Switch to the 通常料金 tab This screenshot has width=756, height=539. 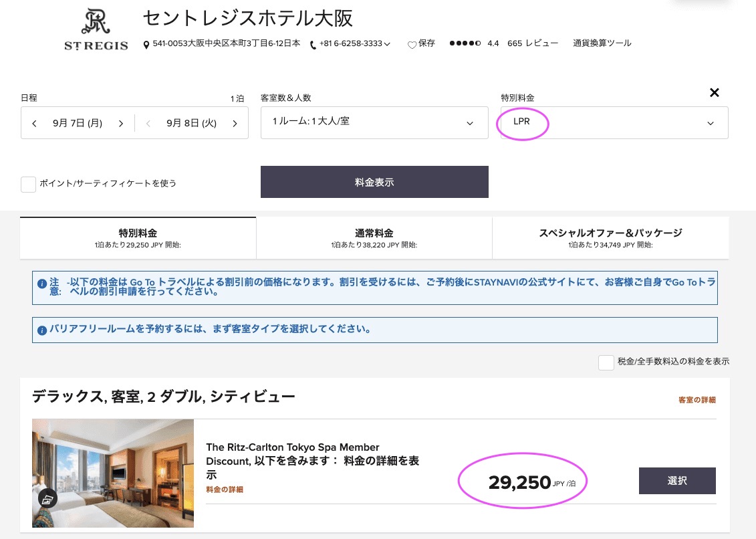tap(374, 238)
